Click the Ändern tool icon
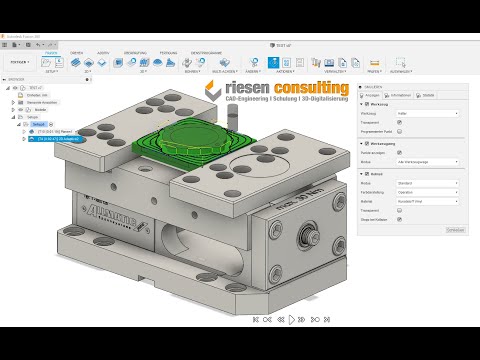This screenshot has height=360, width=480. 254,62
